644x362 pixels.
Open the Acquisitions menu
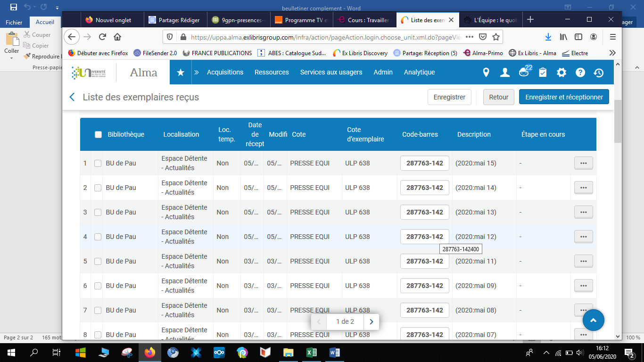pyautogui.click(x=225, y=72)
